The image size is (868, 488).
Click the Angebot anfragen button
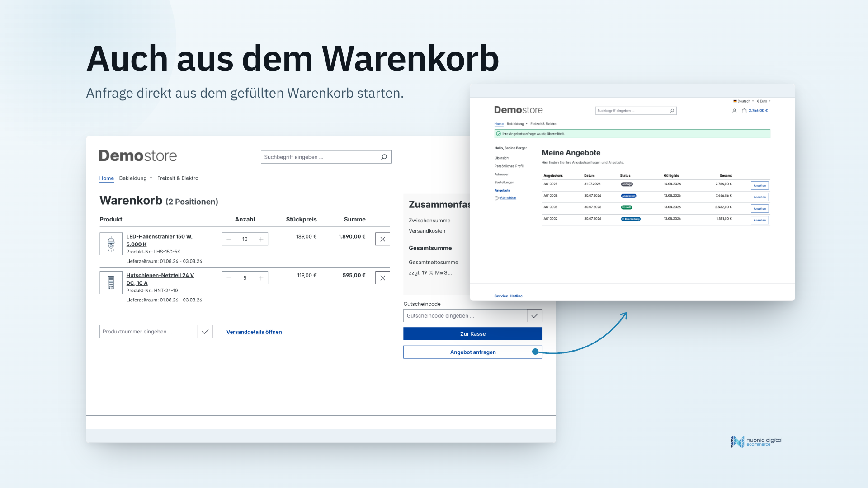click(x=473, y=352)
